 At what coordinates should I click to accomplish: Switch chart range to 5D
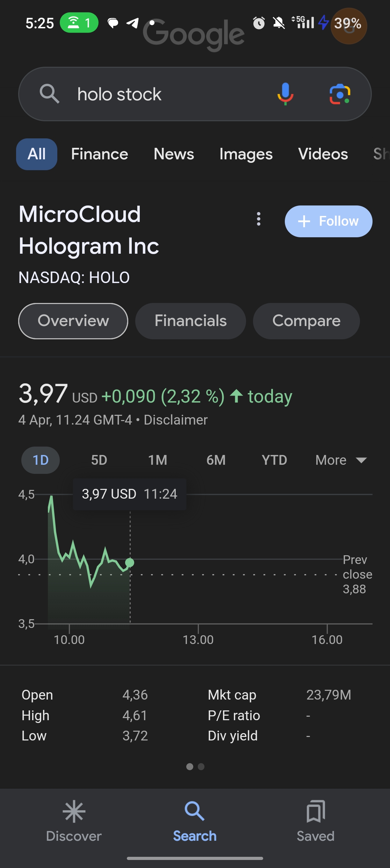[99, 460]
